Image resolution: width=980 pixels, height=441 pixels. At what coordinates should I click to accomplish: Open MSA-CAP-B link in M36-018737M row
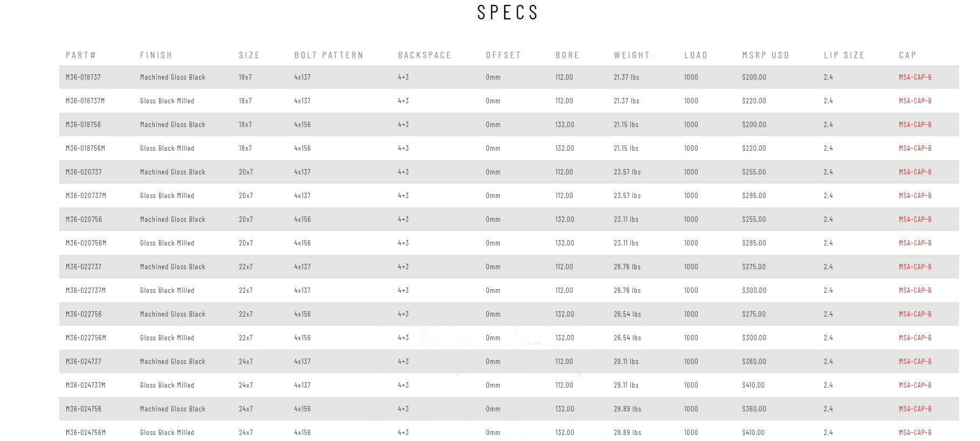pos(915,101)
